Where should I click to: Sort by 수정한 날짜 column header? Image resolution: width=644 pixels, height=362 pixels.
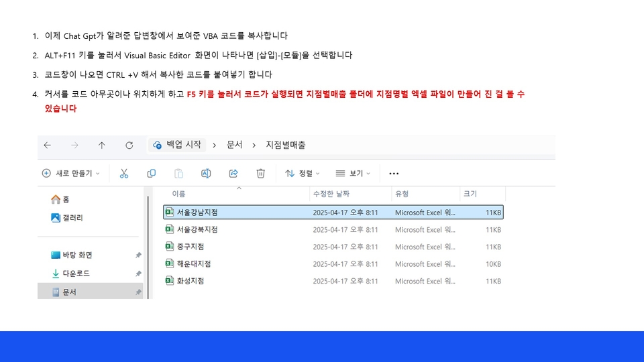[x=331, y=194]
